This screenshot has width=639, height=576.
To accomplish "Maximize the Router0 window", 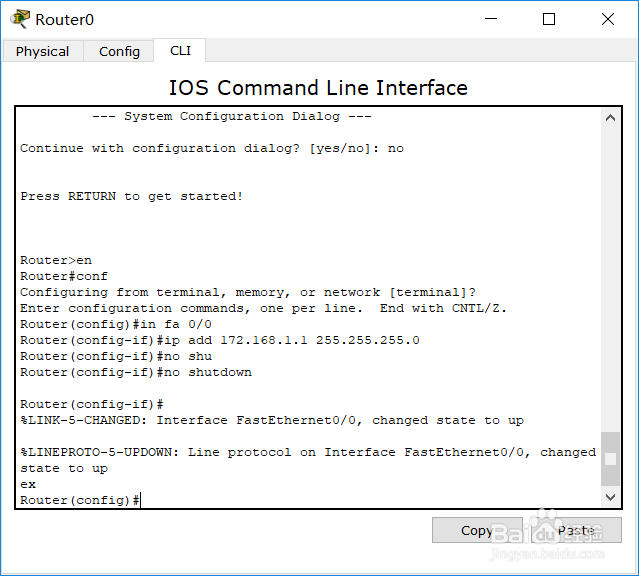I will (549, 19).
